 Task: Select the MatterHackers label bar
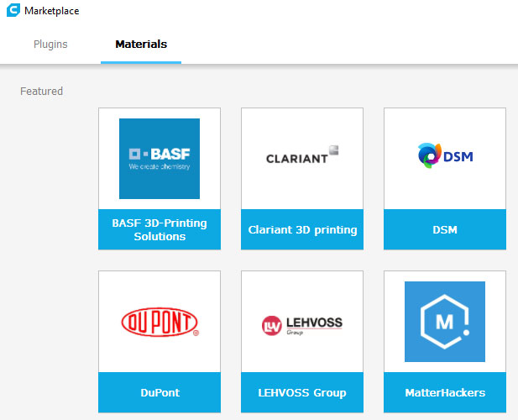click(445, 392)
